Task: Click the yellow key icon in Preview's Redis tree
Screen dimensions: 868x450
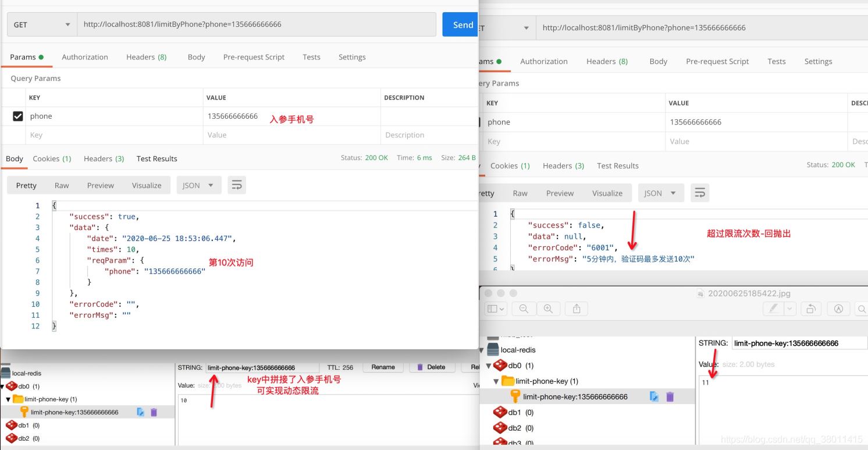Action: coord(515,396)
